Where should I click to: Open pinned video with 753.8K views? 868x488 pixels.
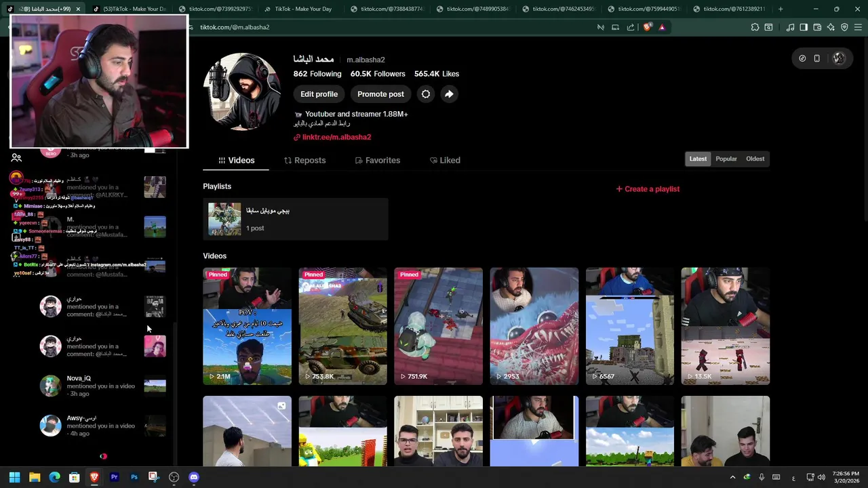click(x=342, y=326)
